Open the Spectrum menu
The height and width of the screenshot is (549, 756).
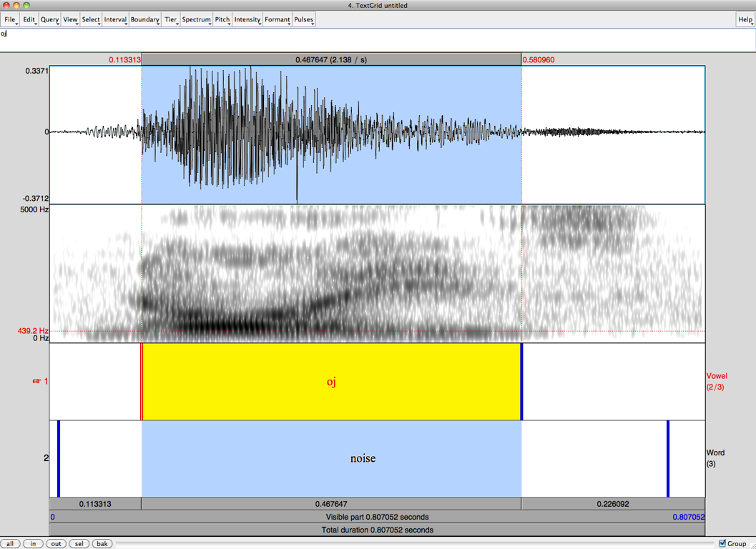click(197, 20)
